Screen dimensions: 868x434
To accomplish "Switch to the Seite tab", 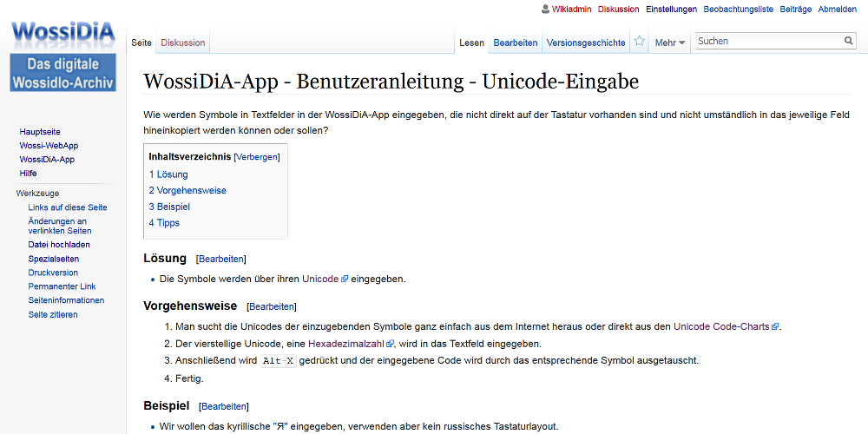I will [x=141, y=43].
